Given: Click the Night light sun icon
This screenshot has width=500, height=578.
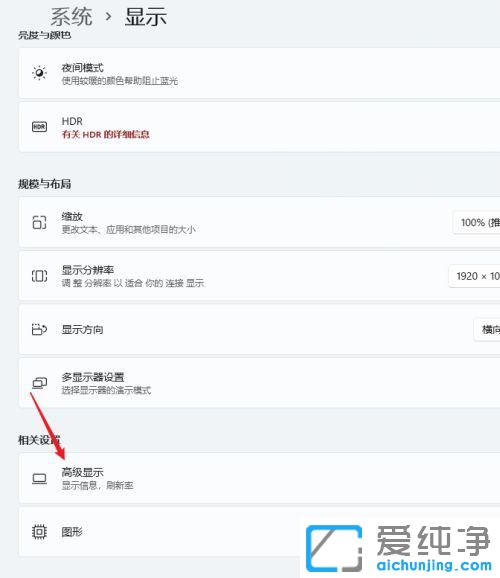Looking at the screenshot, I should point(39,73).
